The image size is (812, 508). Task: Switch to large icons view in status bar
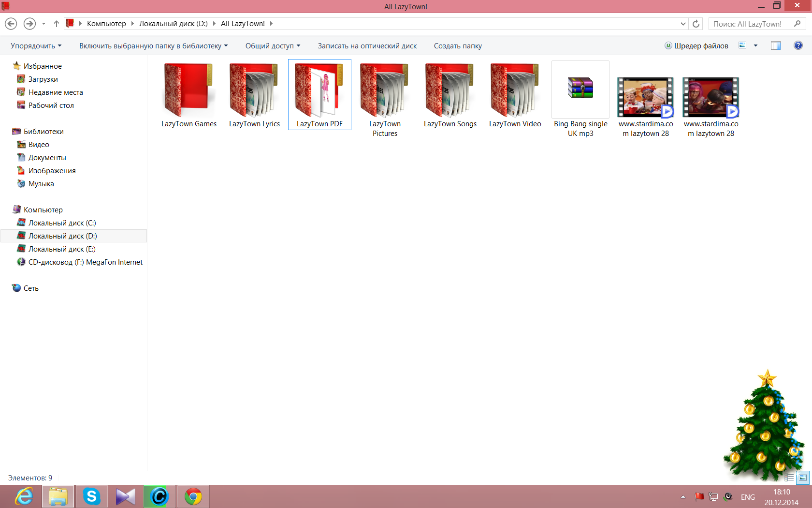pos(802,478)
